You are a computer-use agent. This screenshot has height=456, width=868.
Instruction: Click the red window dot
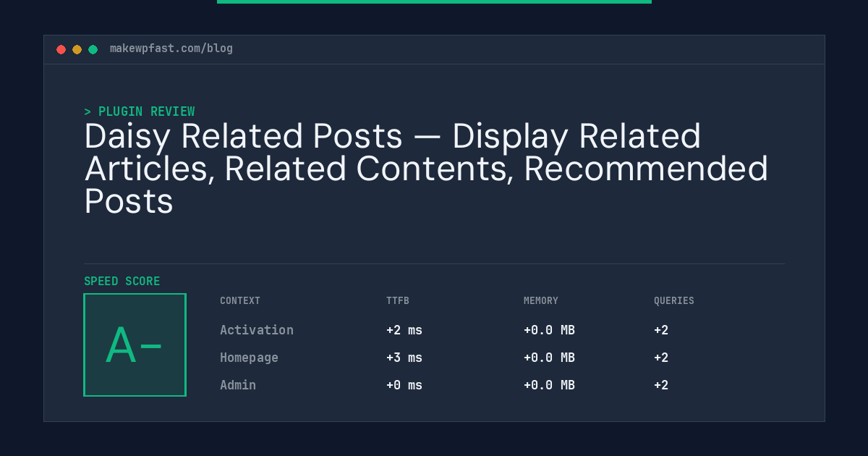61,49
